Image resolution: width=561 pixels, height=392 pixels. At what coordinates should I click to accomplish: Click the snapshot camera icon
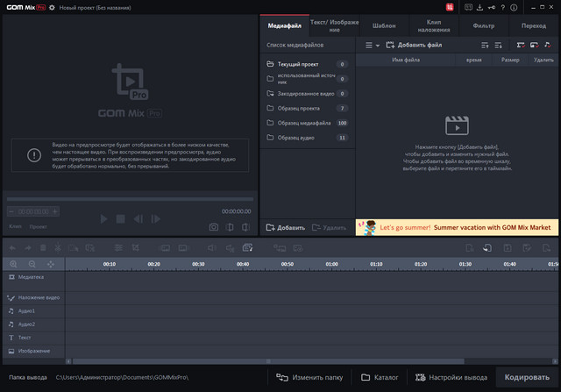213,227
